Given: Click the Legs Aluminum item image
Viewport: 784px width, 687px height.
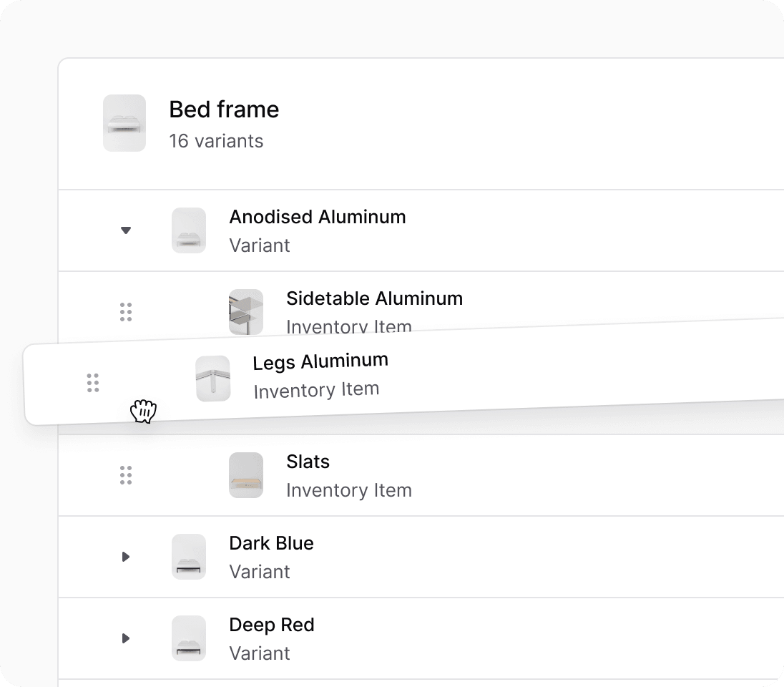Looking at the screenshot, I should pos(213,379).
